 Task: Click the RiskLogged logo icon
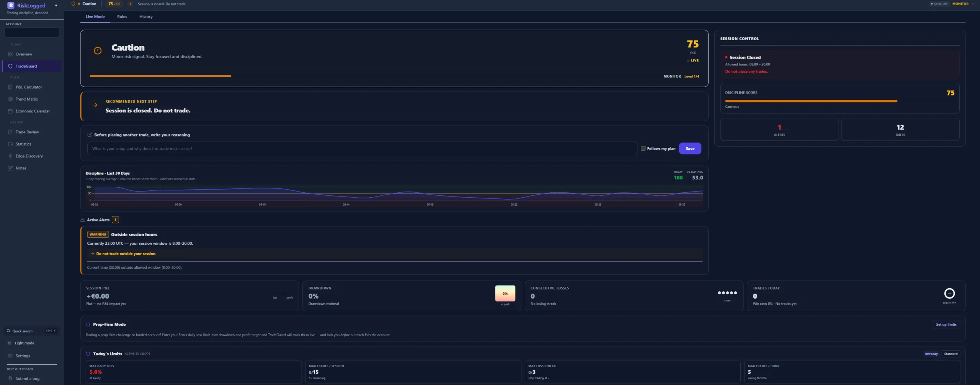[11, 5]
